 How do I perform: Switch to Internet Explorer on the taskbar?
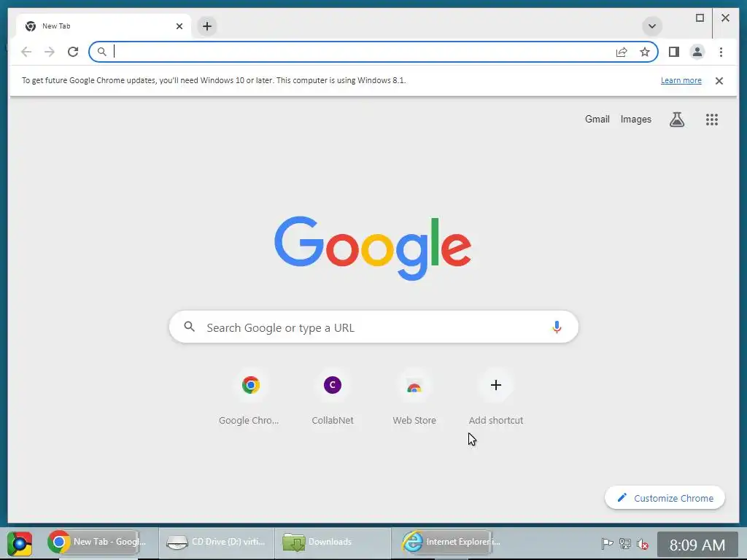450,542
